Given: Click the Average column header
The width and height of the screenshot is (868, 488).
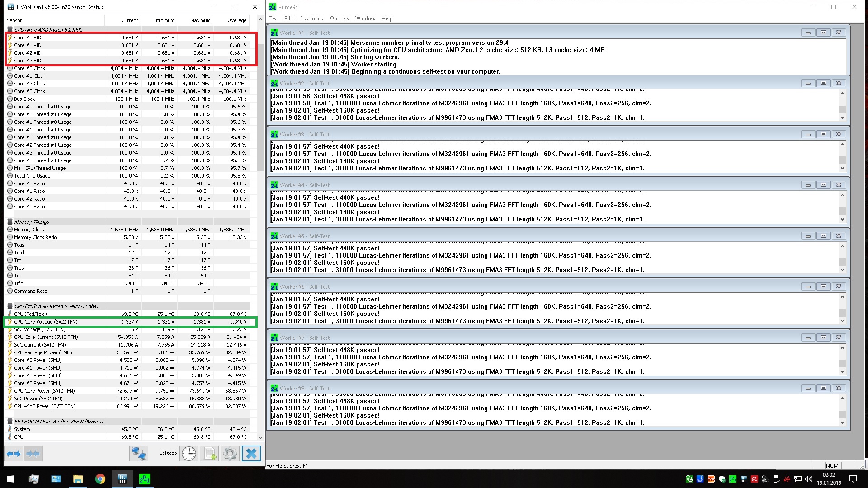Looking at the screenshot, I should [x=237, y=20].
